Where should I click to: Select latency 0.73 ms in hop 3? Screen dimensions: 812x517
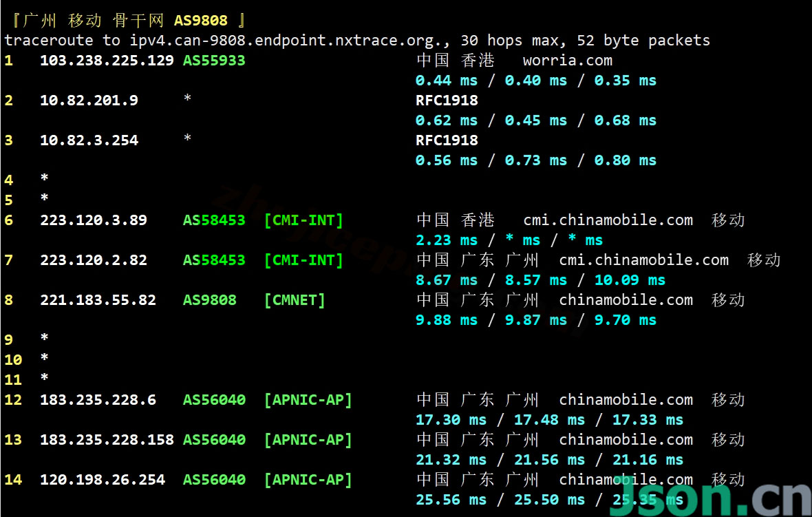coord(536,160)
